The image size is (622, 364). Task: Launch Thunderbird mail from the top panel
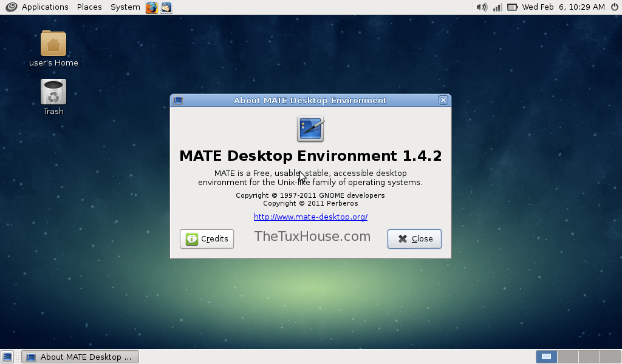[x=166, y=7]
